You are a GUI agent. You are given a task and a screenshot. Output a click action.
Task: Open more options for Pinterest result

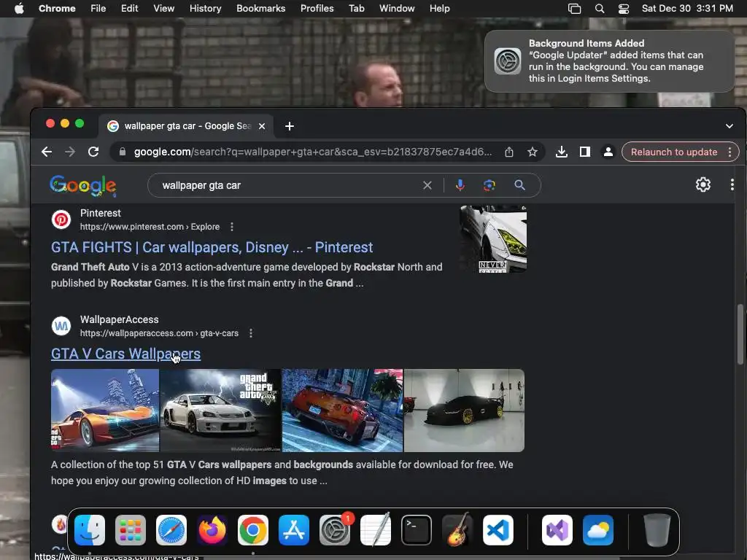232,227
